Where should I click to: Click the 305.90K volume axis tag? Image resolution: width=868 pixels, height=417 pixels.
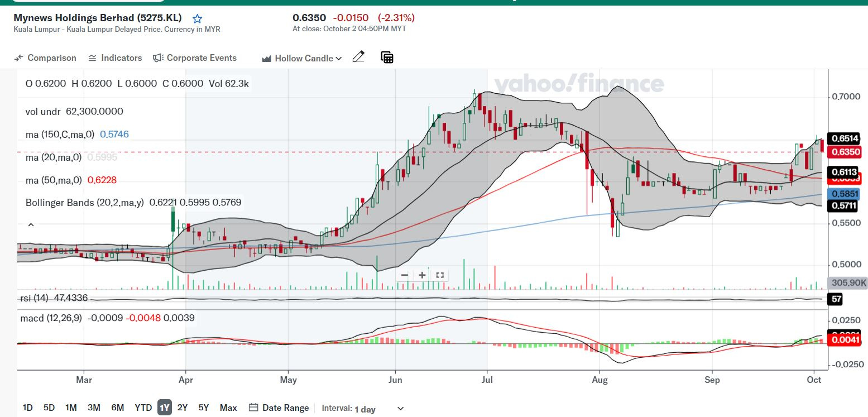(848, 283)
